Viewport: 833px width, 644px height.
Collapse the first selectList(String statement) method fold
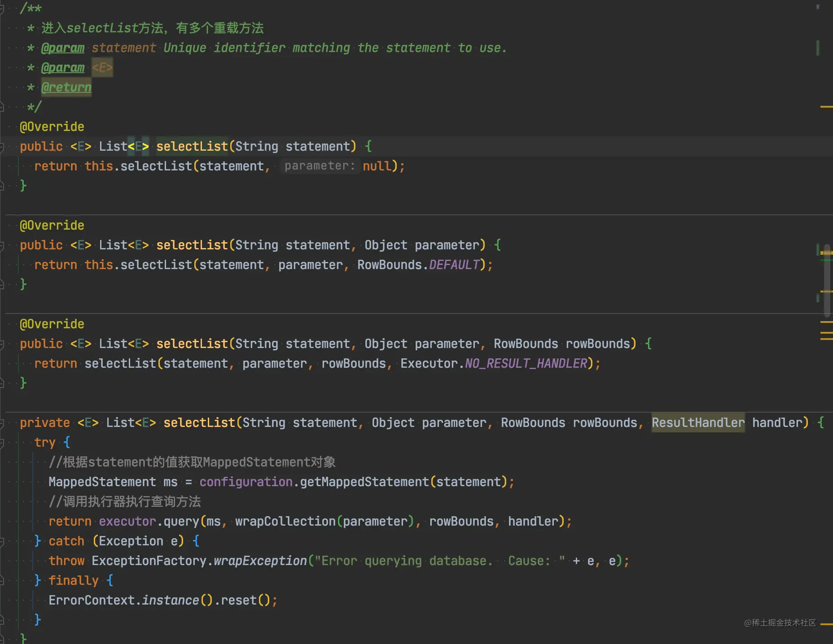pos(1,147)
